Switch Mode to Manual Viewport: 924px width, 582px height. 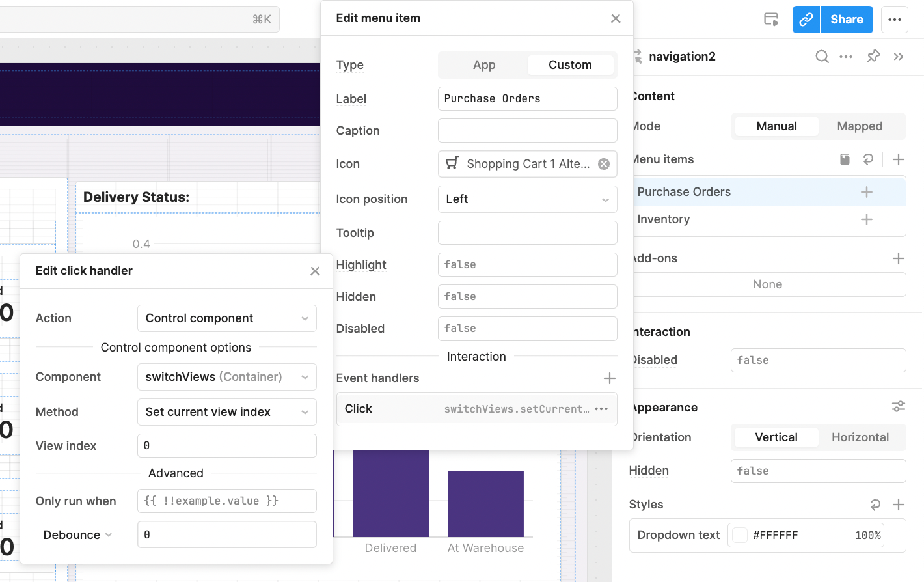tap(776, 126)
